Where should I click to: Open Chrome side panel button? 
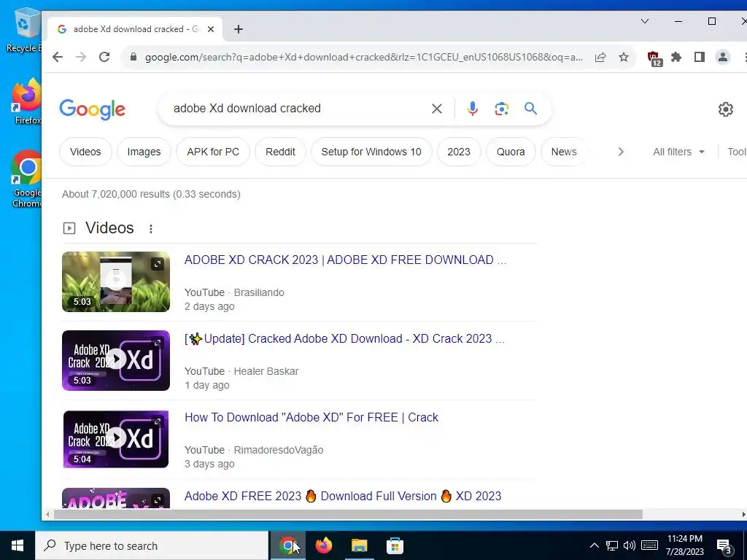(700, 57)
